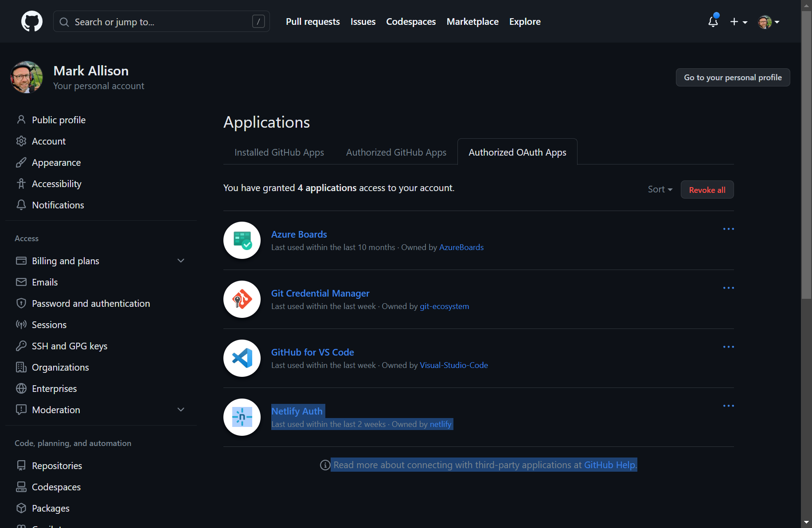Click the Netlify Auth app logo

242,417
